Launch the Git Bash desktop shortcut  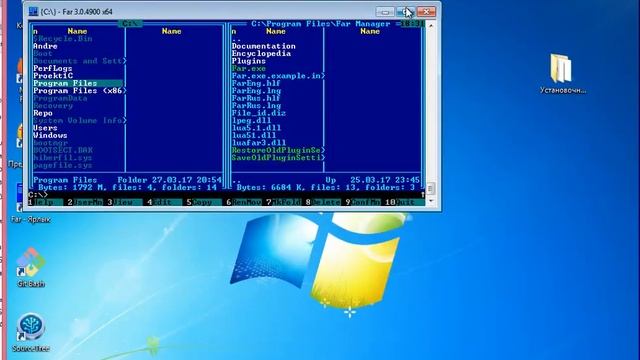[31, 267]
